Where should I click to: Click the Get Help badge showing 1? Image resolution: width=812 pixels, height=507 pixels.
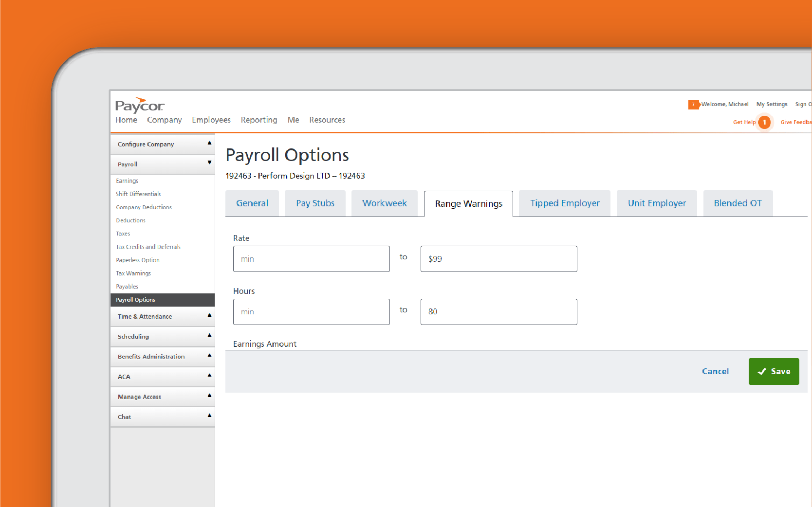[x=764, y=122]
